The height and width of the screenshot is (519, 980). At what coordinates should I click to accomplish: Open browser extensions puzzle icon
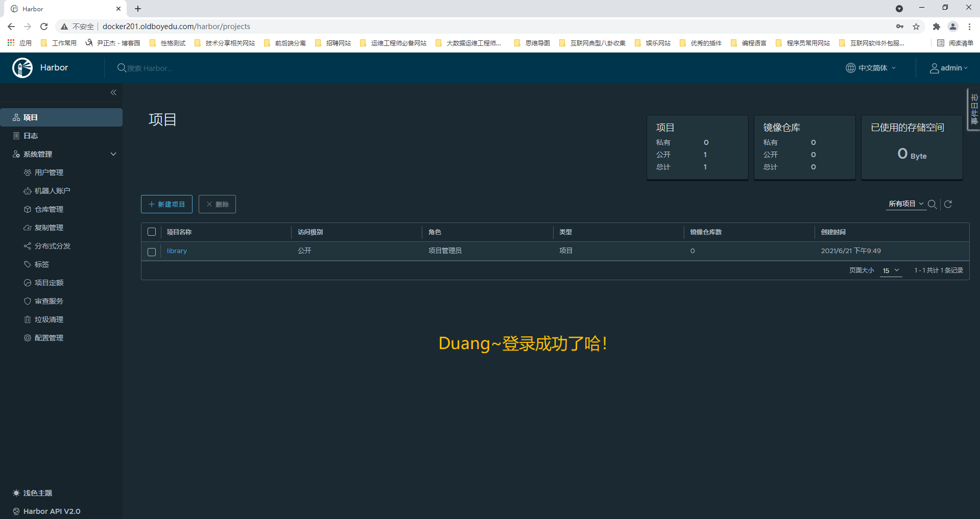pyautogui.click(x=936, y=27)
